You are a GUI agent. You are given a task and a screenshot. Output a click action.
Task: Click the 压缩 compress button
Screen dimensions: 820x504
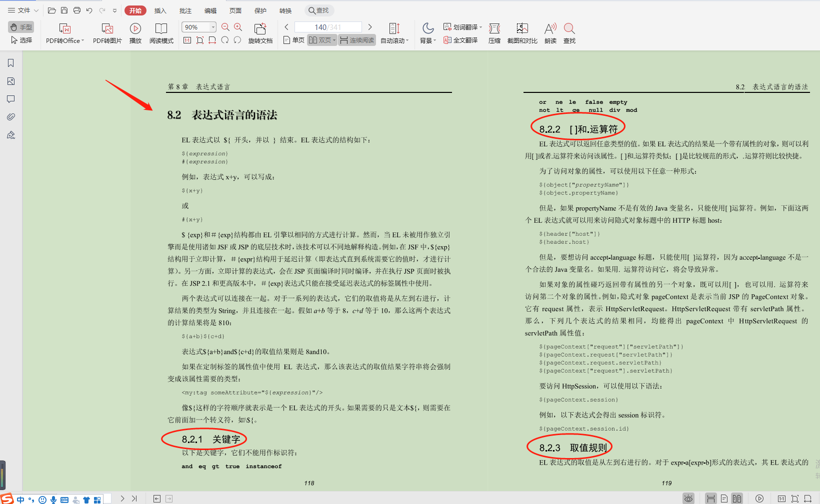pyautogui.click(x=494, y=33)
